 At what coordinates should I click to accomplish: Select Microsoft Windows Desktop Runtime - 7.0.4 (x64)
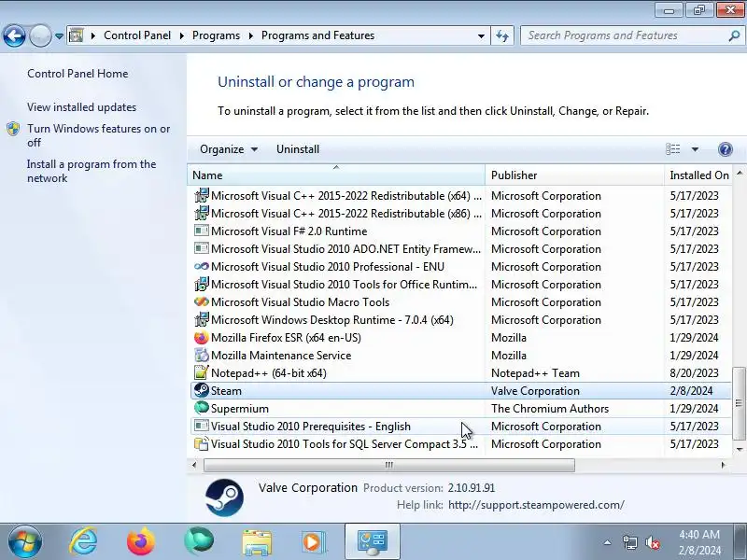[x=460, y=319]
